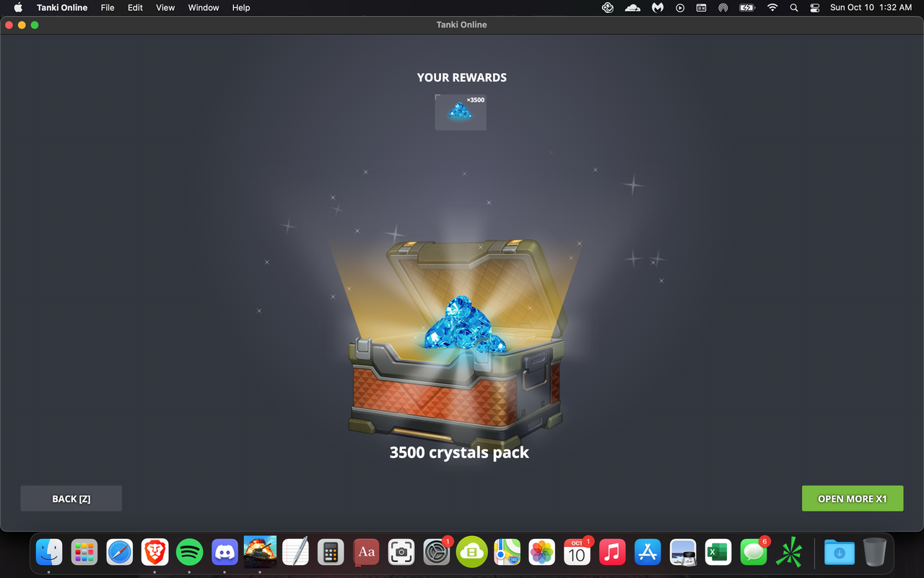Open the Wi-Fi status menu

coord(772,7)
